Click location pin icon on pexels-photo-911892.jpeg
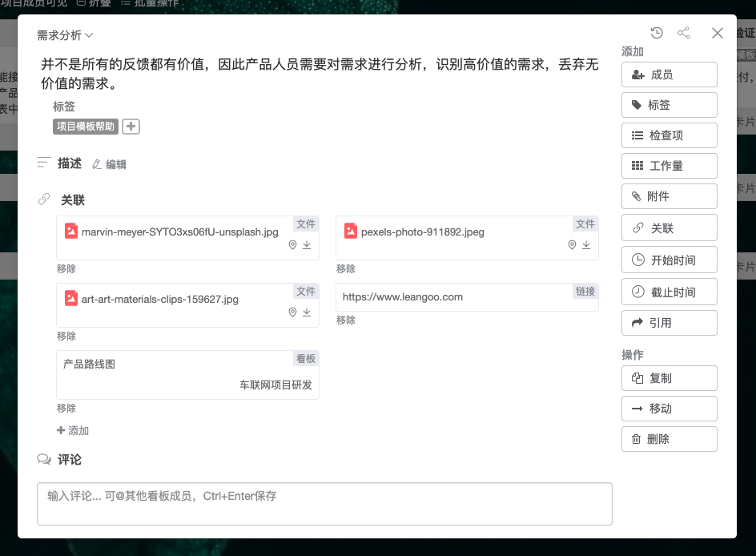Viewport: 756px width, 556px height. click(572, 245)
